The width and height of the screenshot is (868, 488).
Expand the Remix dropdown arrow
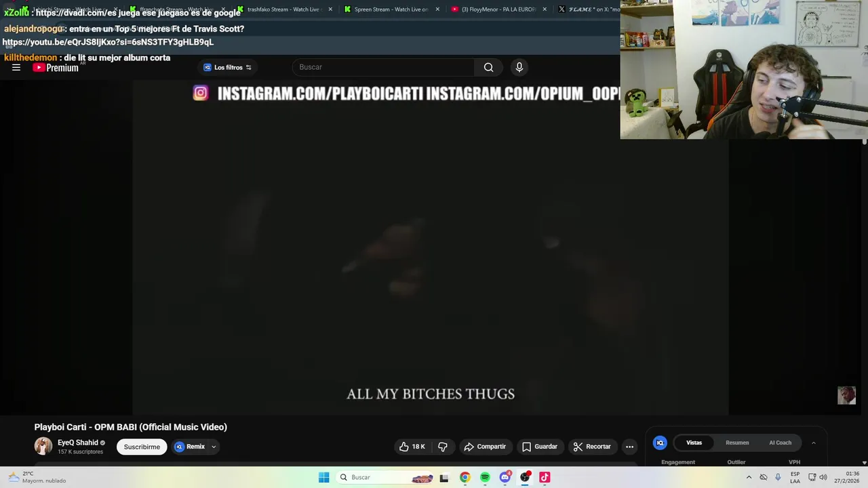pos(214,447)
